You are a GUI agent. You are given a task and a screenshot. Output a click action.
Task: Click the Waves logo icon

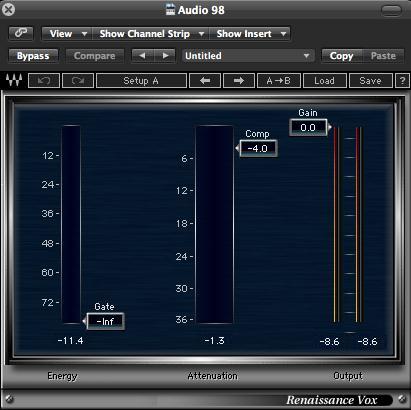(14, 80)
